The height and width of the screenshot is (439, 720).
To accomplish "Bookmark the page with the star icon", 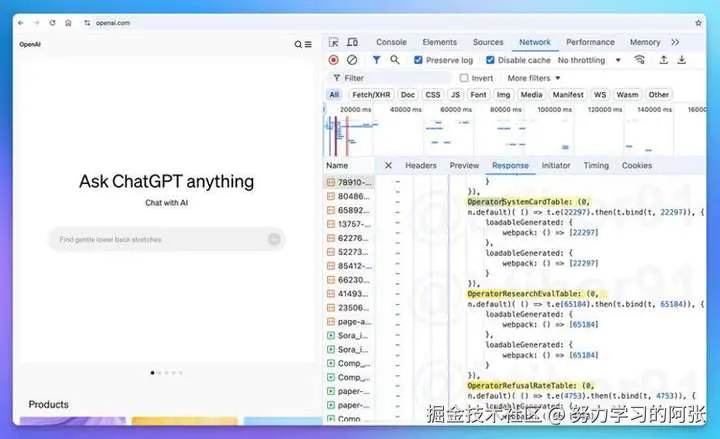I will pyautogui.click(x=698, y=23).
